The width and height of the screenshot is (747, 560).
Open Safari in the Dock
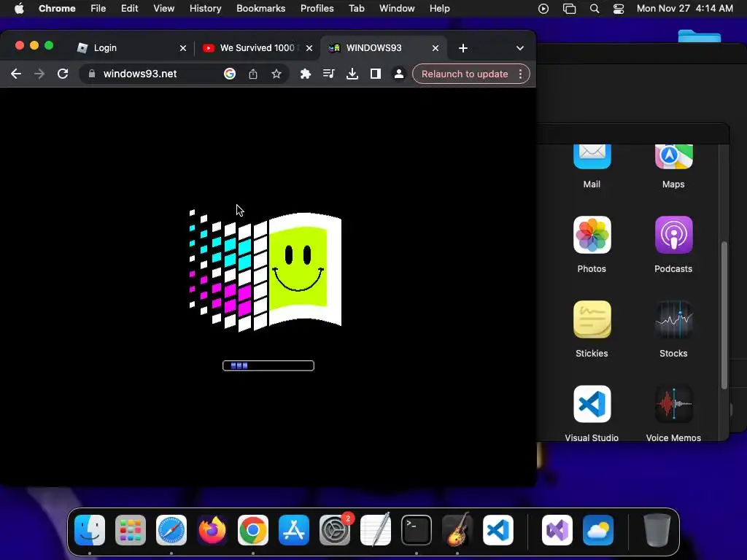tap(171, 530)
